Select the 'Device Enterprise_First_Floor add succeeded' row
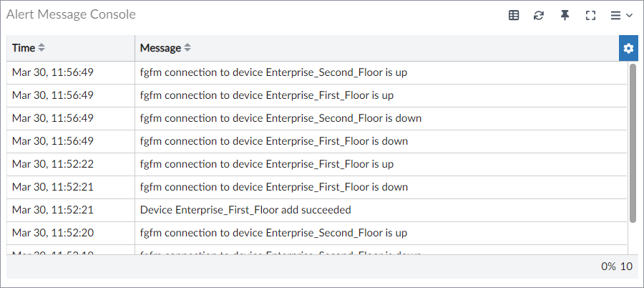Viewport: 644px width, 288px height. pyautogui.click(x=245, y=210)
